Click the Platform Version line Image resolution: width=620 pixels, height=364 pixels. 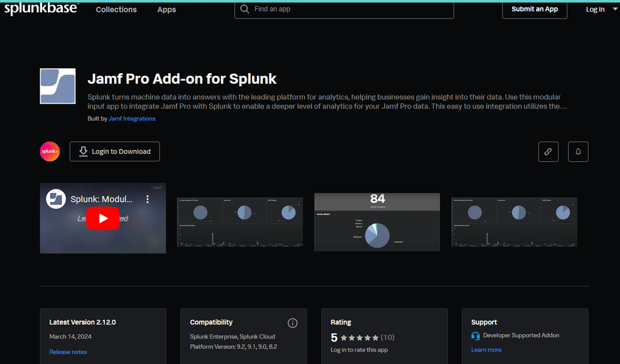coord(233,347)
